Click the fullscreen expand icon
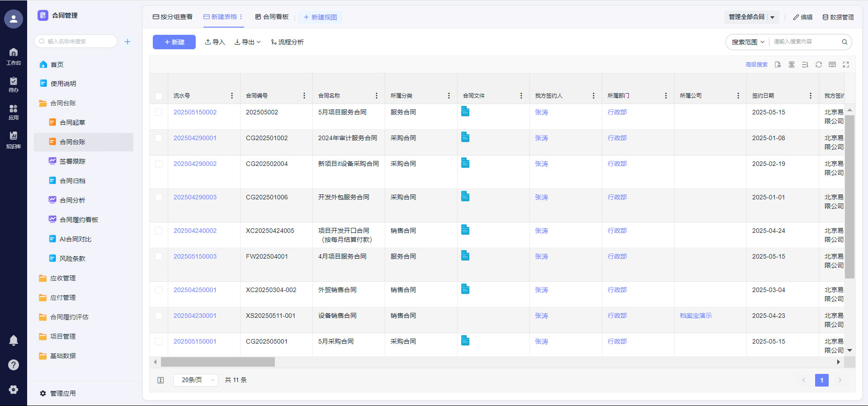Viewport: 868px width, 406px height. (x=846, y=65)
